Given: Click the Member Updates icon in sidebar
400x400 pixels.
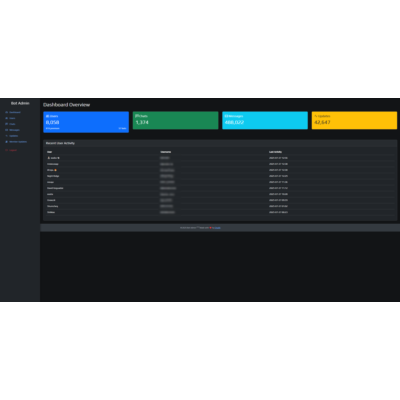Looking at the screenshot, I should point(7,142).
